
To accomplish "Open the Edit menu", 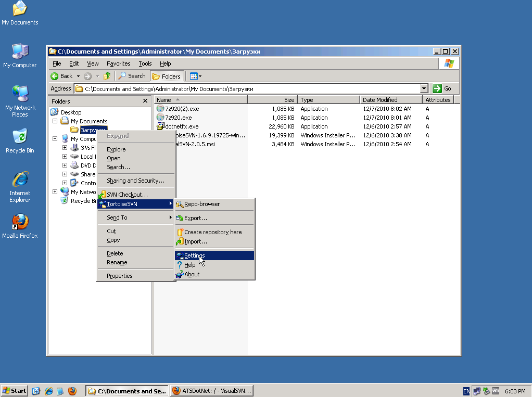I will [74, 63].
